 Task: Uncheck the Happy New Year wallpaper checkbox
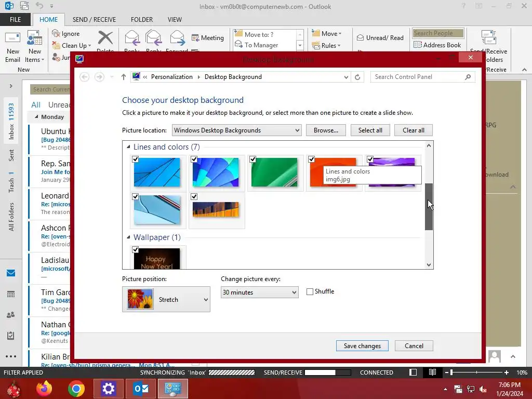pos(136,250)
